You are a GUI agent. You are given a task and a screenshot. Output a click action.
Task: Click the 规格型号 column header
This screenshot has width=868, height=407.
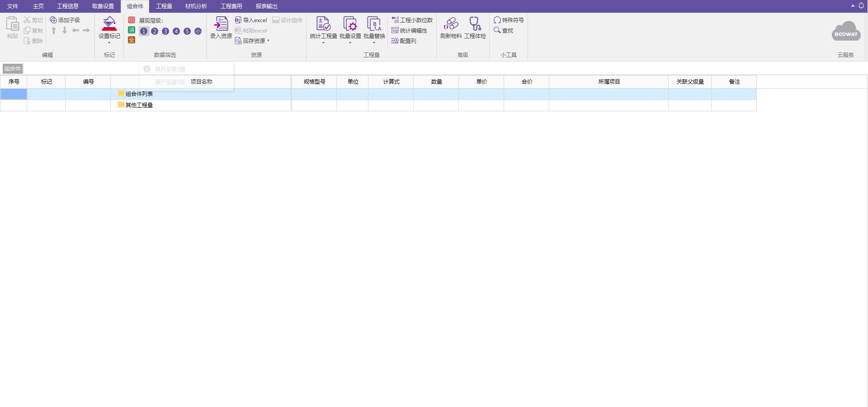[314, 82]
